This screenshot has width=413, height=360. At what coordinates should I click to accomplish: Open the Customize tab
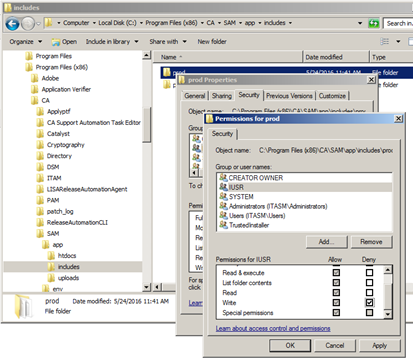(332, 96)
